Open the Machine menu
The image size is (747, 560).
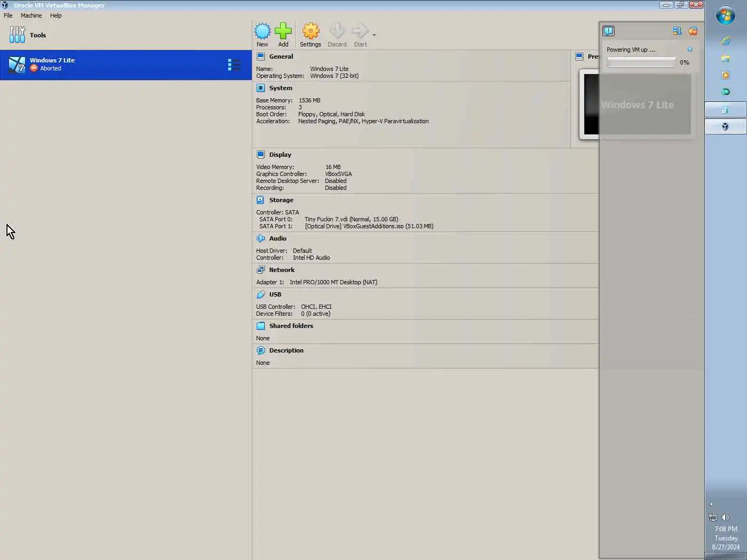(31, 15)
